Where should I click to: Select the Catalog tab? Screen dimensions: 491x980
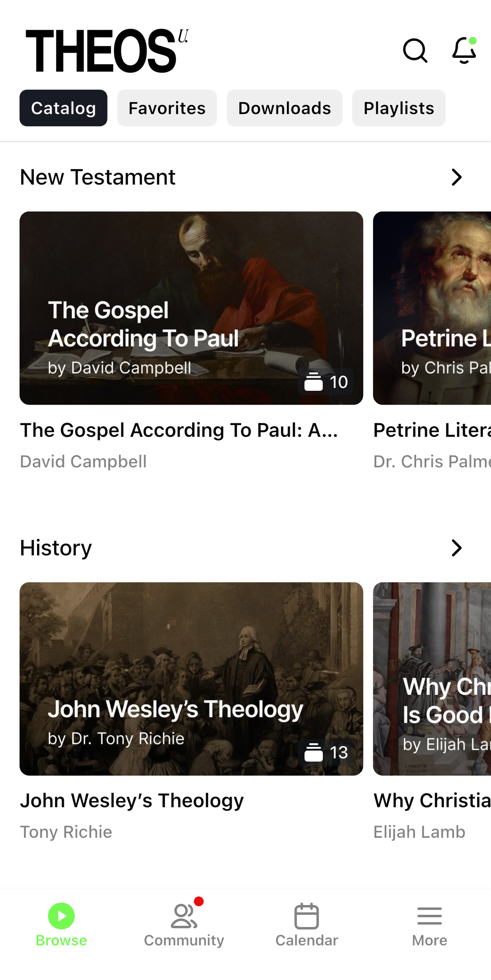64,108
